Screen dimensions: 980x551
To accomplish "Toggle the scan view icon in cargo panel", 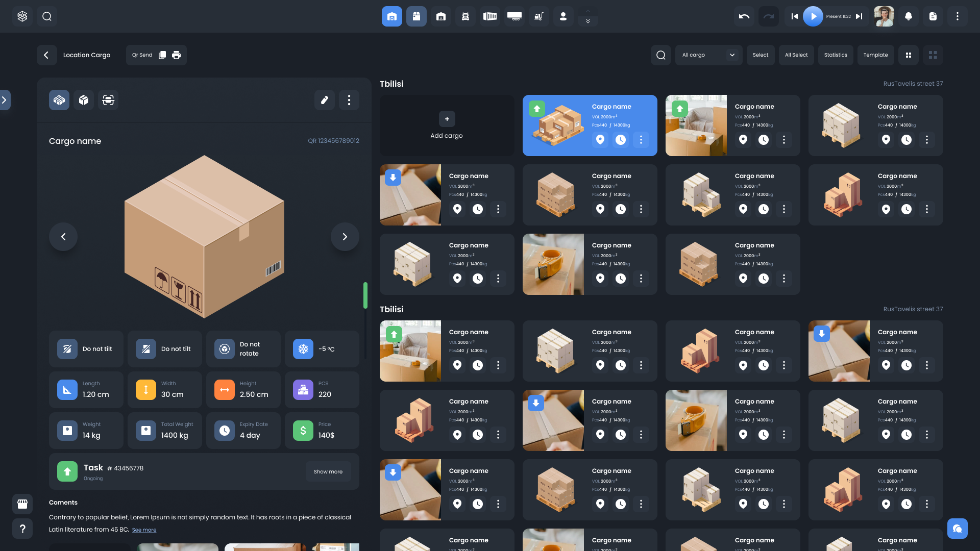I will pyautogui.click(x=108, y=100).
